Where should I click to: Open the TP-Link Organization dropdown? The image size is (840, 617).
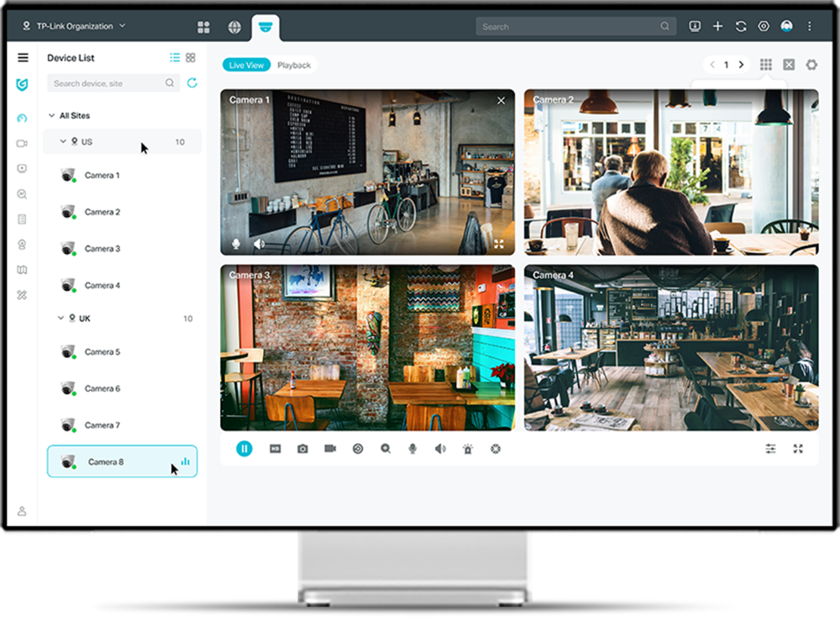click(76, 26)
